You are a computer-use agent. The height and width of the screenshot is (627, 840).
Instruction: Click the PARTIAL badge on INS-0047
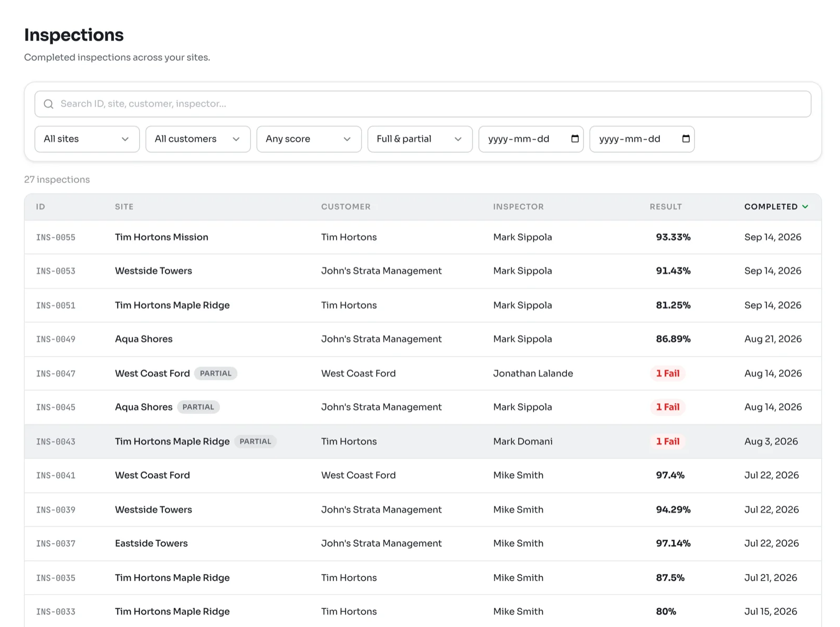pos(216,373)
